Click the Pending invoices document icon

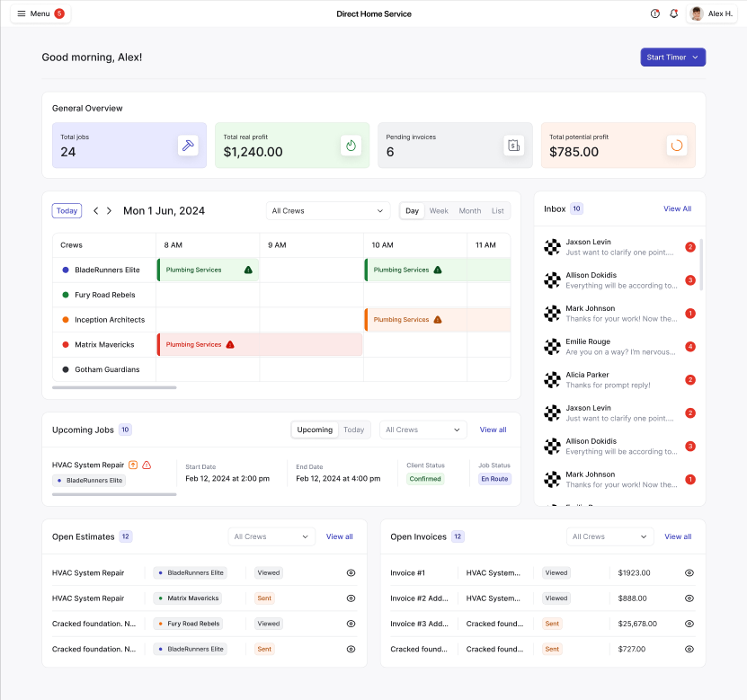tap(513, 145)
